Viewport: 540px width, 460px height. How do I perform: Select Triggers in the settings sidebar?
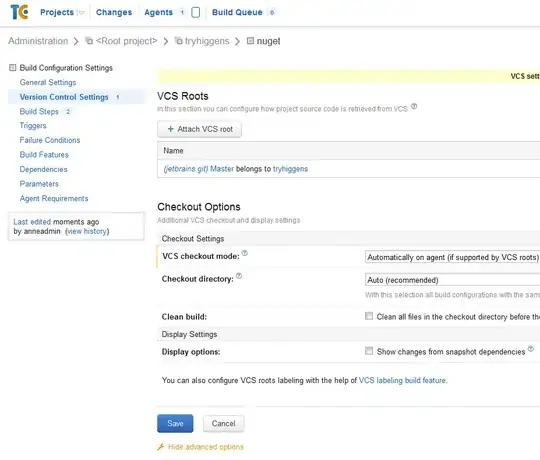pos(33,126)
